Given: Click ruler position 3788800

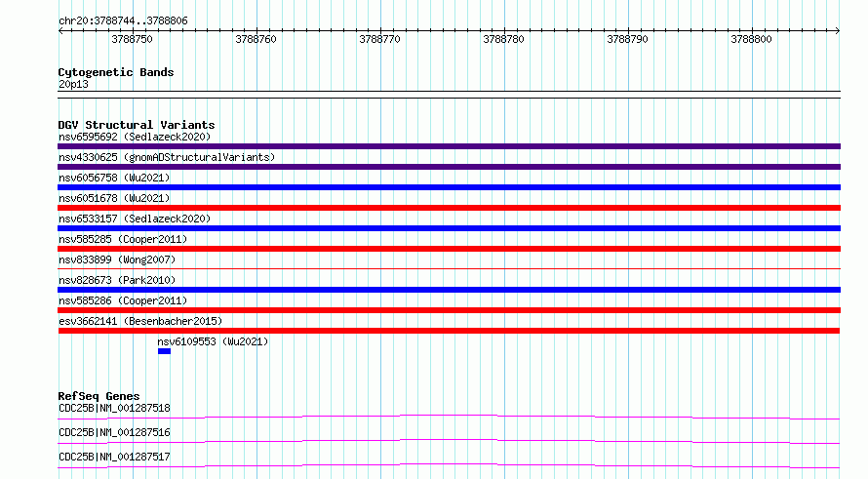Looking at the screenshot, I should click(x=751, y=39).
